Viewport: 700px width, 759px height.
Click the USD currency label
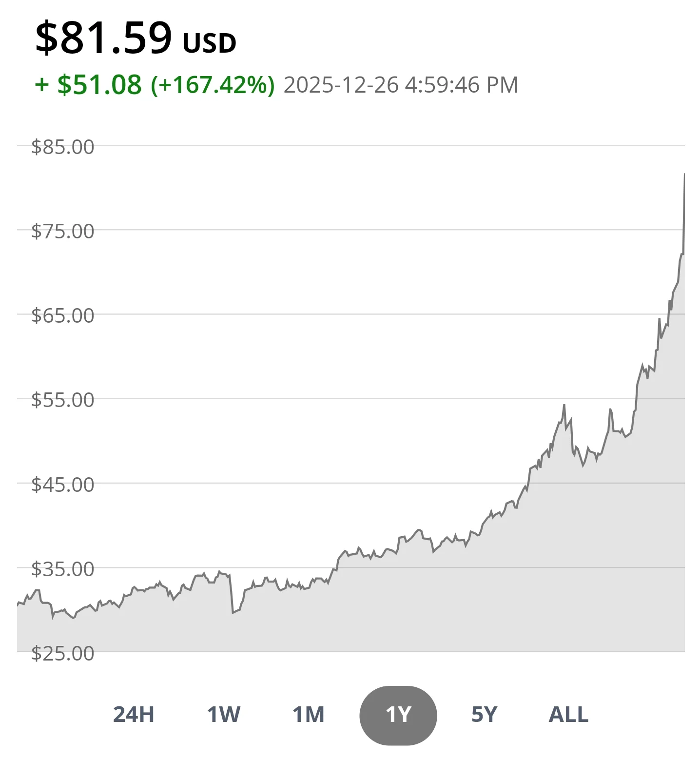pyautogui.click(x=210, y=43)
